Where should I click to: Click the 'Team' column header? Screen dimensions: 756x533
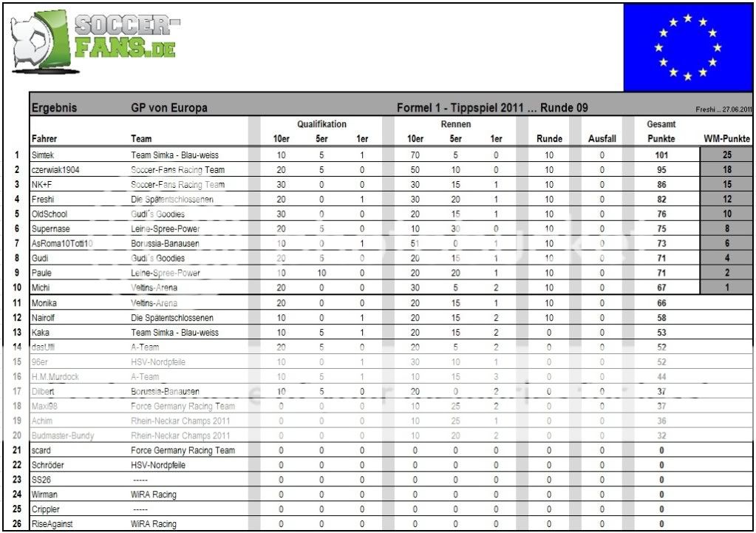[141, 139]
